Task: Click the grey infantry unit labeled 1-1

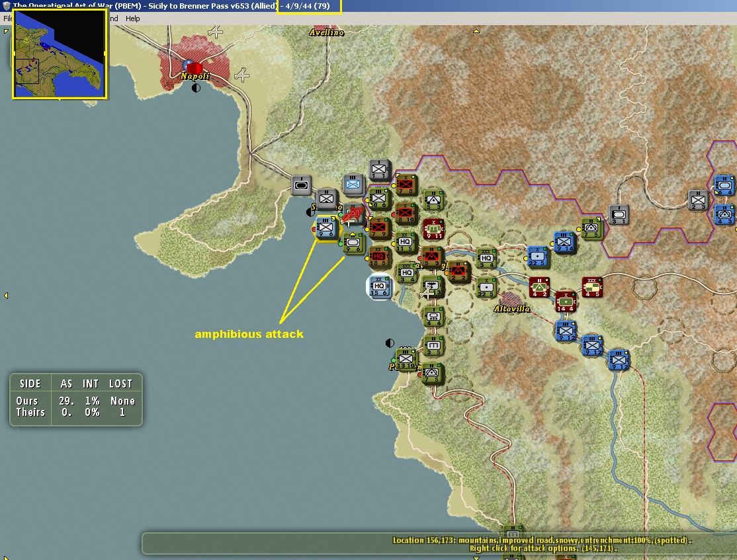Action: click(x=379, y=171)
